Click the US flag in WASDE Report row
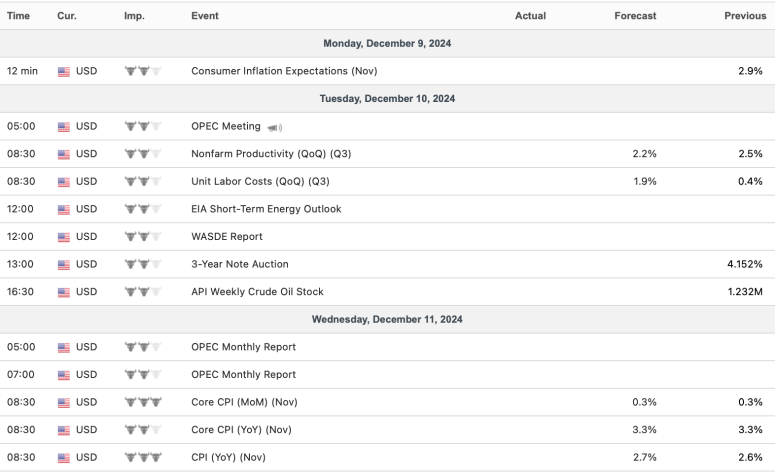775x475 pixels. (x=64, y=237)
